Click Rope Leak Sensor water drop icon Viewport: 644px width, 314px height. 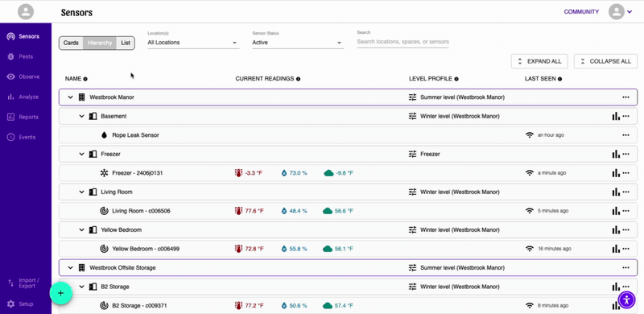click(104, 135)
